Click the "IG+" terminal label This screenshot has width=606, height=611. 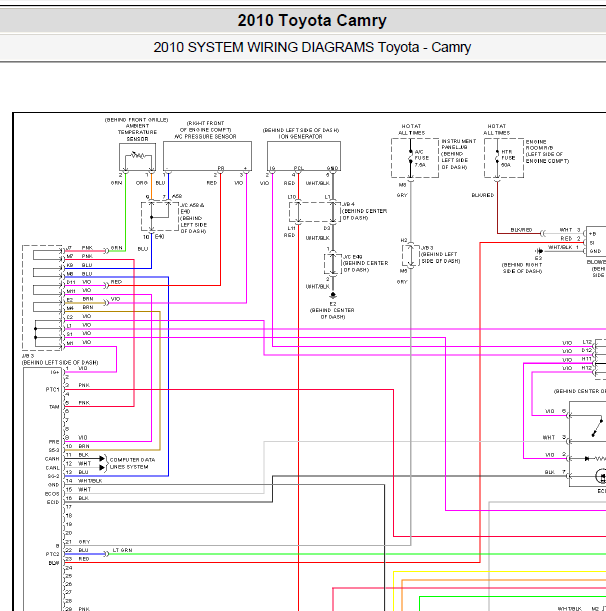55,372
